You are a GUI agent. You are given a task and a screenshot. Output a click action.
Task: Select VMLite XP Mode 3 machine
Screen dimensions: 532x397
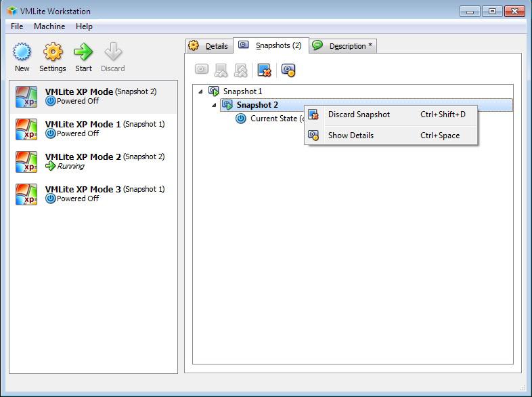pos(93,194)
